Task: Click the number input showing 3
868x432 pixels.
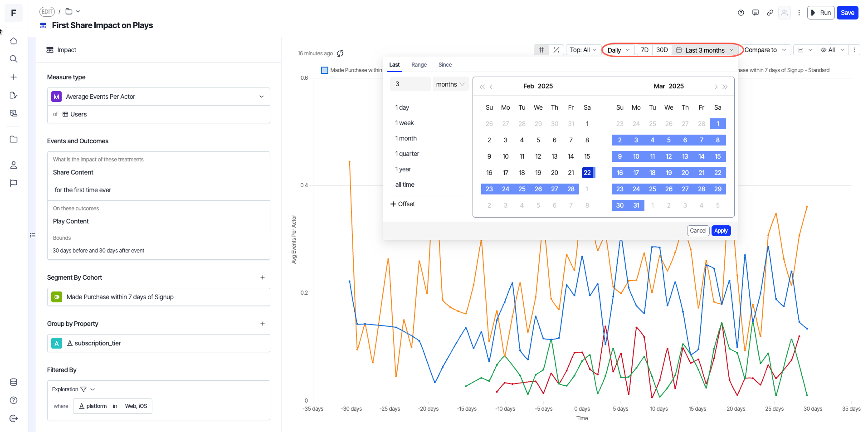Action: (x=410, y=84)
